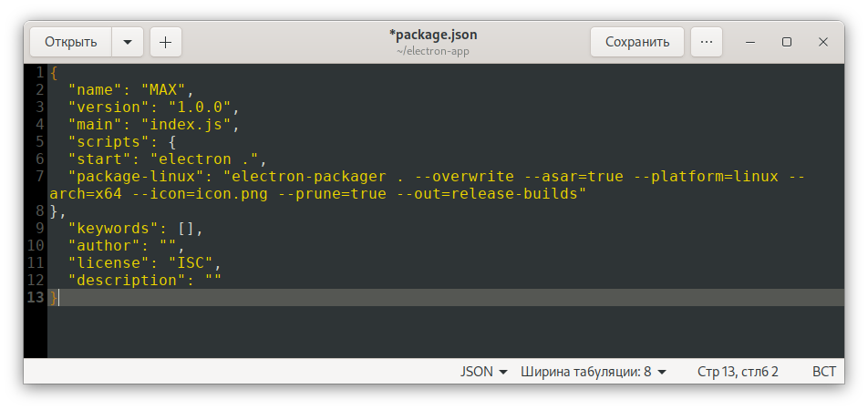The image size is (868, 410).
Task: Close the package.json editor window
Action: (x=823, y=42)
